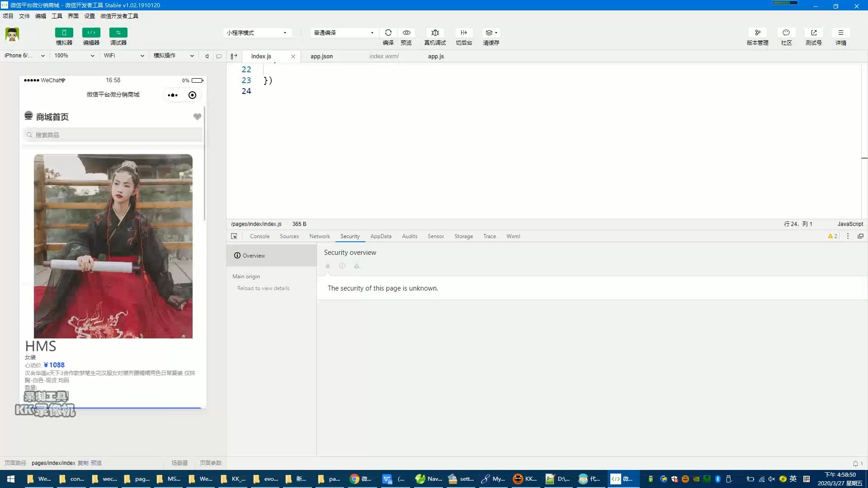Click the heart favorite icon
The height and width of the screenshot is (488, 868).
click(197, 117)
